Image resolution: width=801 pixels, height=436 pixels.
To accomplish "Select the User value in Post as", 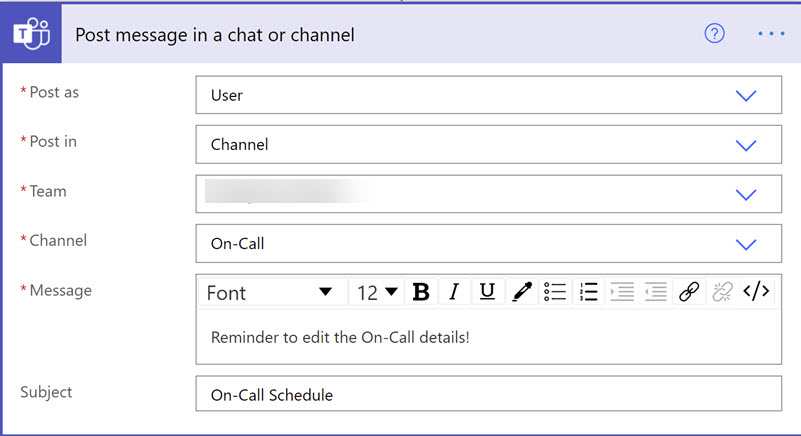I will pyautogui.click(x=227, y=95).
